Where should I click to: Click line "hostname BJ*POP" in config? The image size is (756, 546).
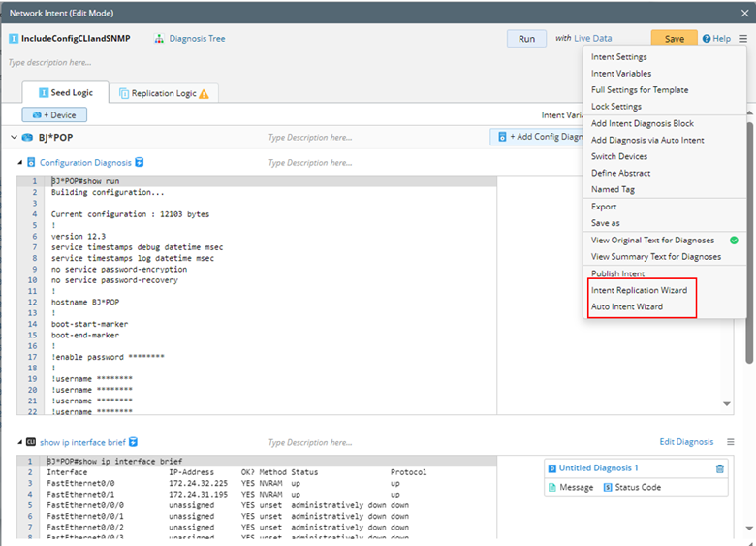85,303
